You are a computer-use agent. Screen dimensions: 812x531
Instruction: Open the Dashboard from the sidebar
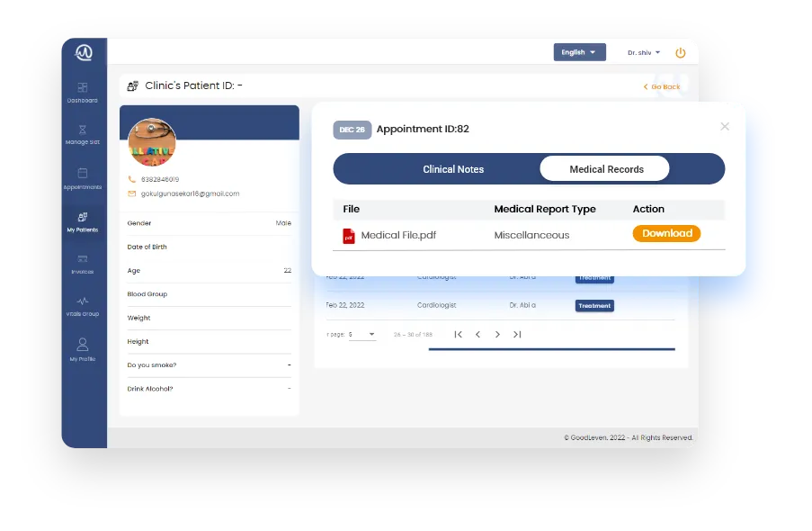tap(83, 93)
